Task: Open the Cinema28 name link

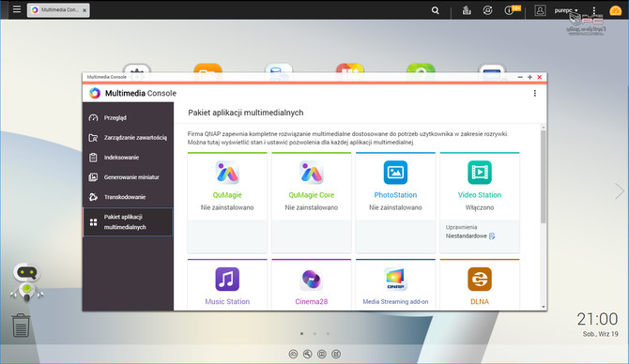Action: pyautogui.click(x=312, y=301)
